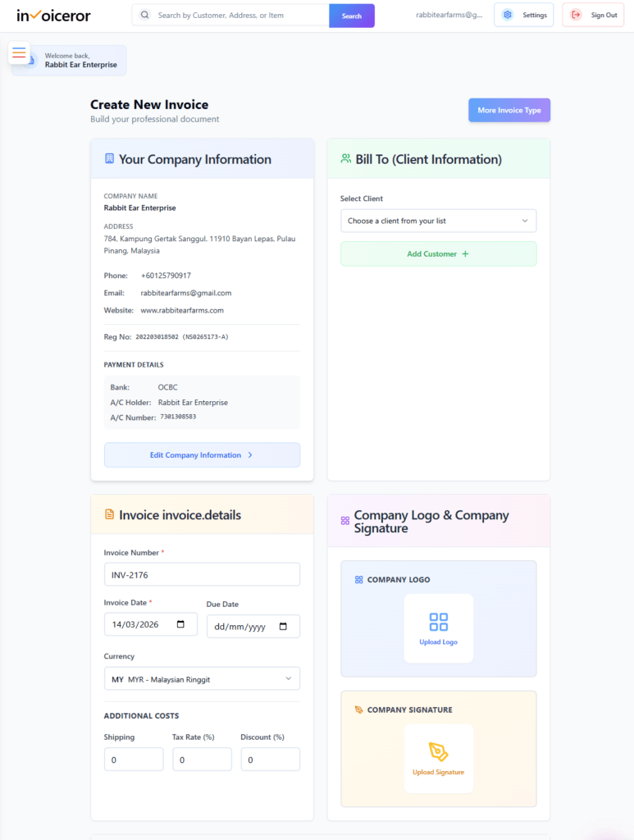The height and width of the screenshot is (840, 634).
Task: Click the Sign Out exit icon
Action: [577, 14]
